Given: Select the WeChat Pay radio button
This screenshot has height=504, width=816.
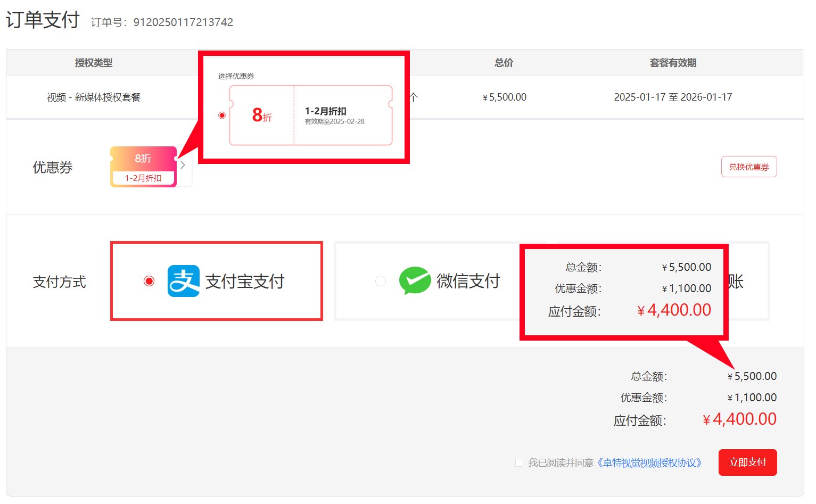Looking at the screenshot, I should click(381, 281).
